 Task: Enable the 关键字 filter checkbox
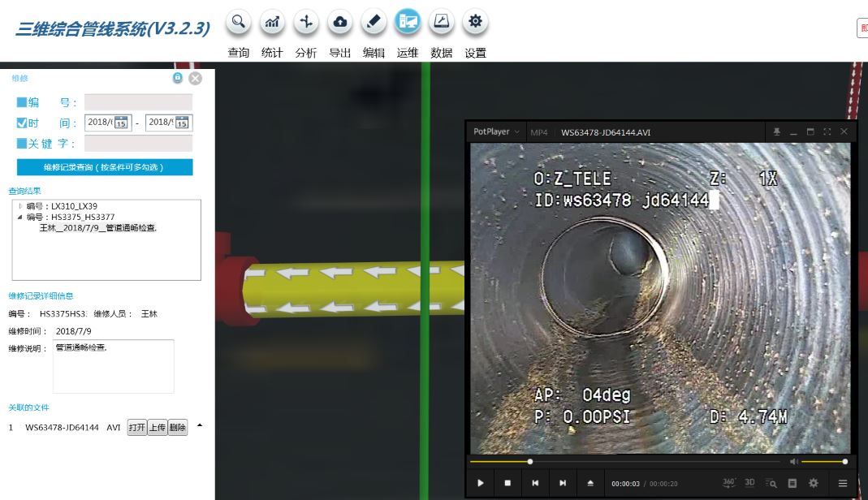click(22, 143)
